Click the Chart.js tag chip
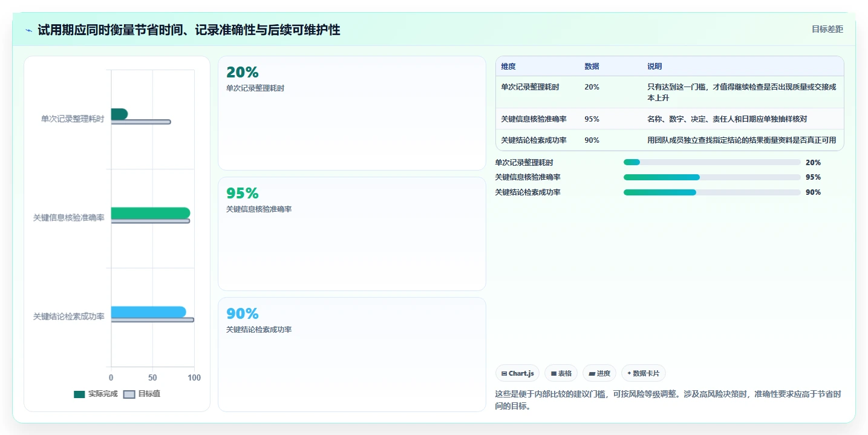The height and width of the screenshot is (435, 868). pos(517,373)
